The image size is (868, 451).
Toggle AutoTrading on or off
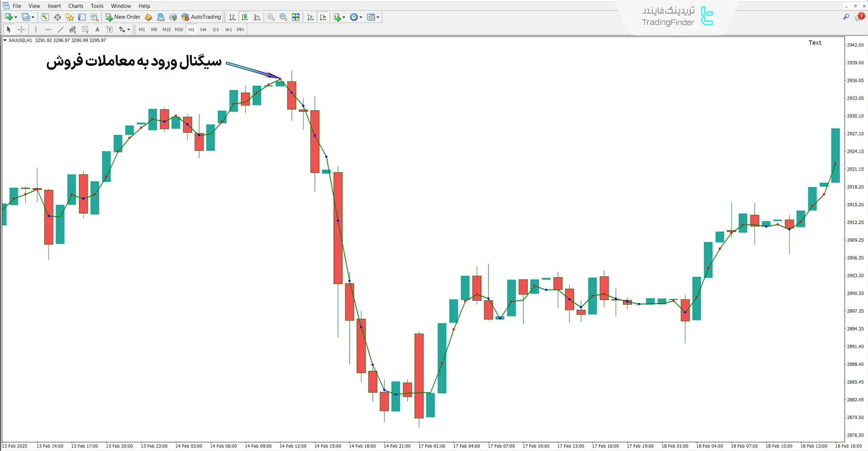[x=201, y=17]
